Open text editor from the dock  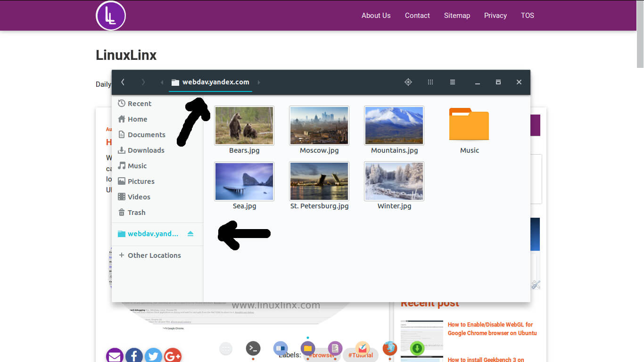coord(335,349)
